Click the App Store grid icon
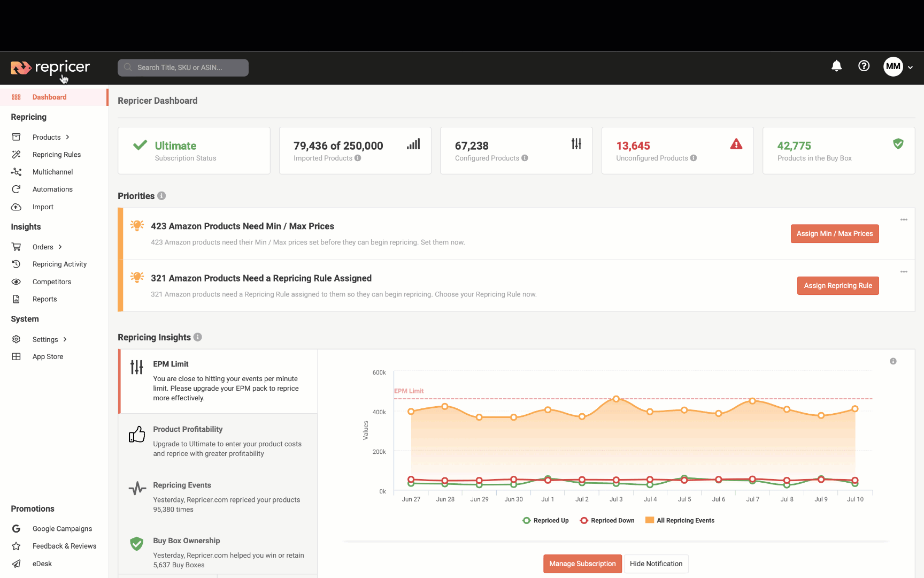Viewport: 924px width, 578px height. [x=16, y=356]
